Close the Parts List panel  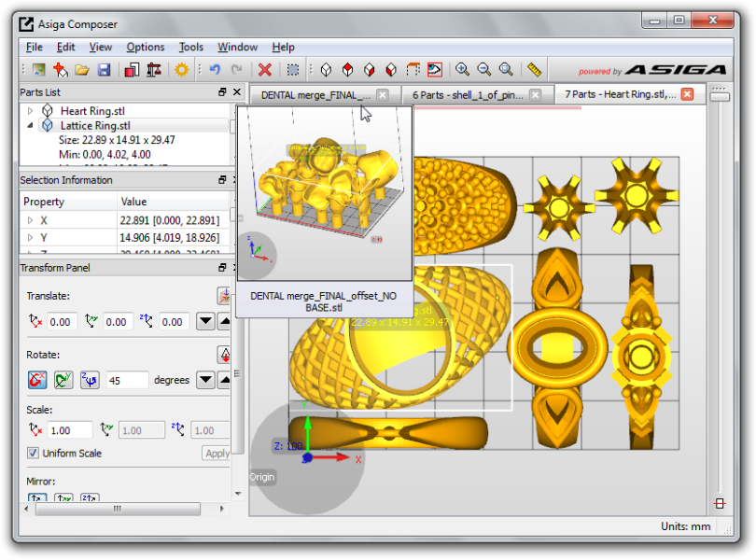point(237,91)
